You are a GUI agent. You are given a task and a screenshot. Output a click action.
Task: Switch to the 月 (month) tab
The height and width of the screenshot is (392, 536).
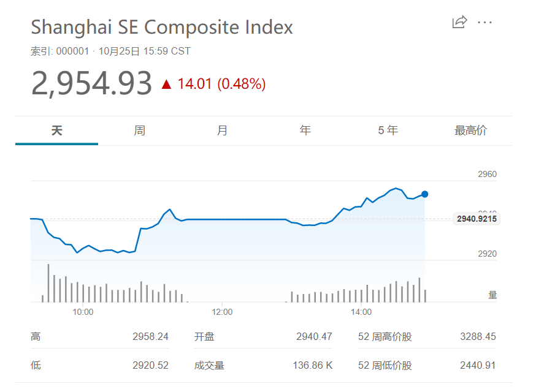[x=222, y=130]
